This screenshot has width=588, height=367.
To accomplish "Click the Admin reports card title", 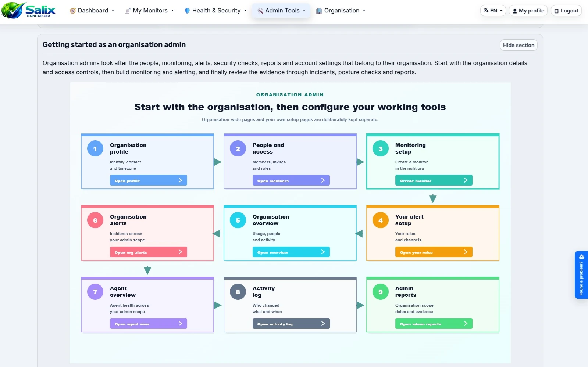I will click(x=406, y=292).
